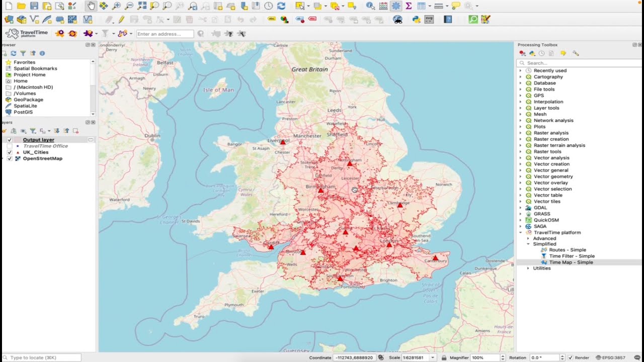
Task: Click the scale lock icon in status bar
Action: click(x=444, y=357)
